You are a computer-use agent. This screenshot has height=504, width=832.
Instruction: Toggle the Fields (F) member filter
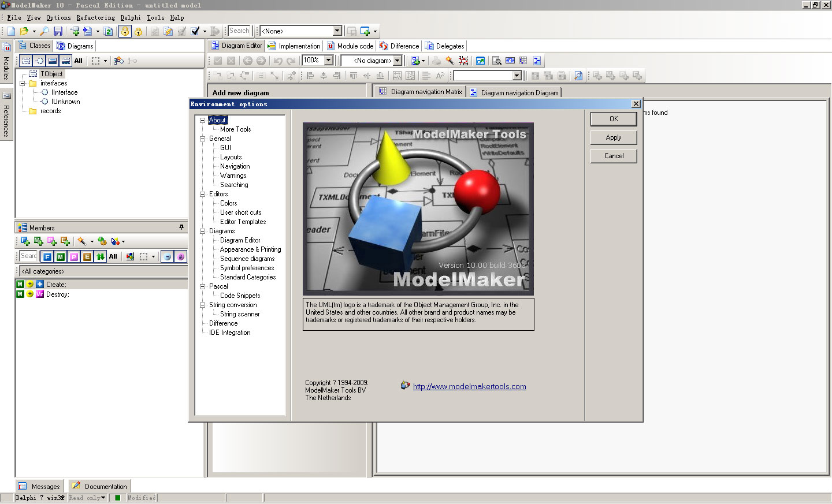click(x=47, y=256)
